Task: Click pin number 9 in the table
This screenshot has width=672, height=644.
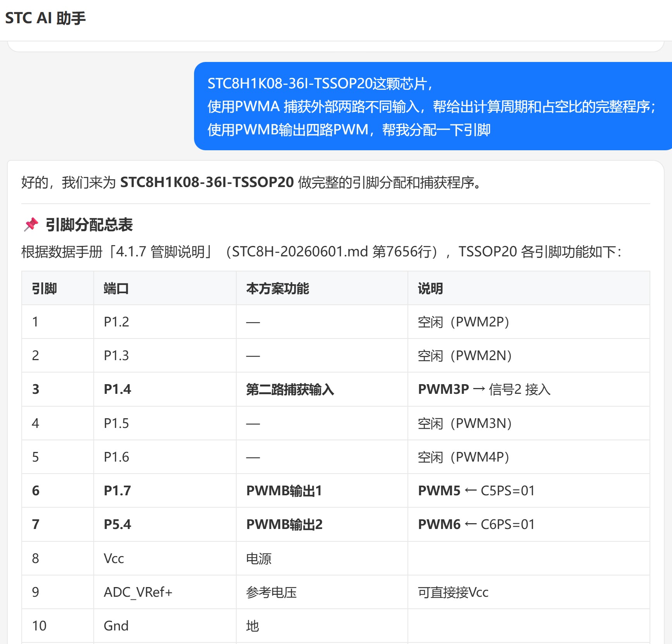Action: click(x=58, y=592)
